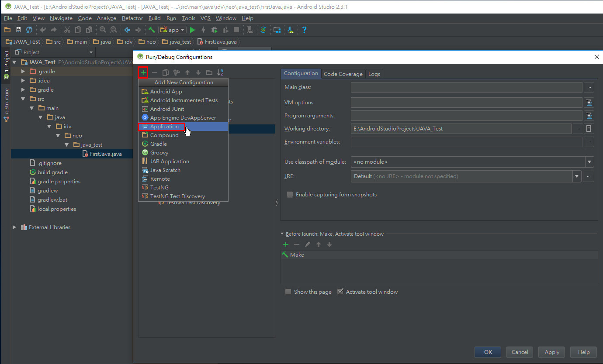Expand the .gradle folder in project tree
The image size is (603, 364).
pyautogui.click(x=23, y=71)
